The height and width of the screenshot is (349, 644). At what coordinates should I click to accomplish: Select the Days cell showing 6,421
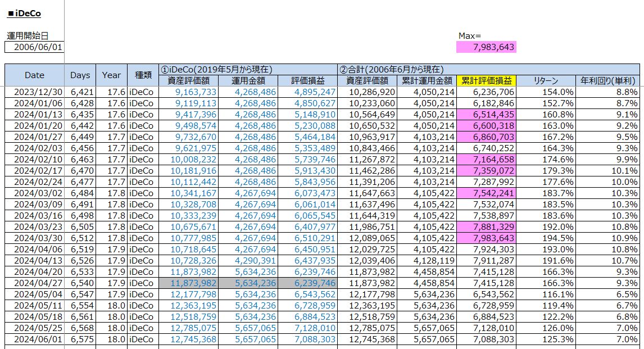point(80,92)
